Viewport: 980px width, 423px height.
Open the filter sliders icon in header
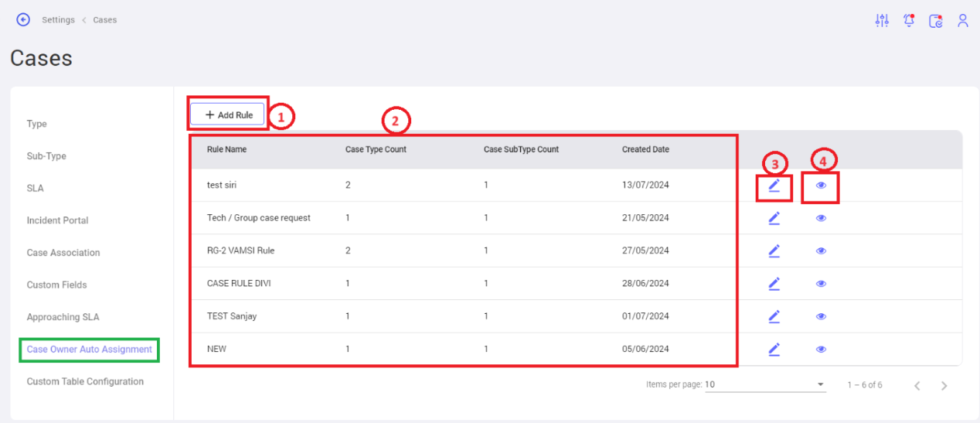882,21
